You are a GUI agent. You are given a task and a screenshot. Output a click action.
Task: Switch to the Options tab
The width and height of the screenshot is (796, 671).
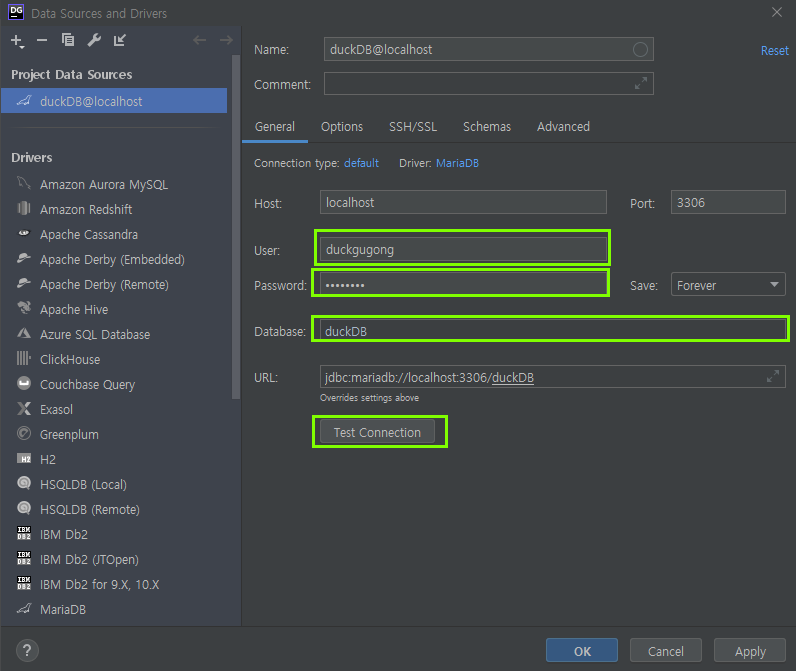(342, 126)
